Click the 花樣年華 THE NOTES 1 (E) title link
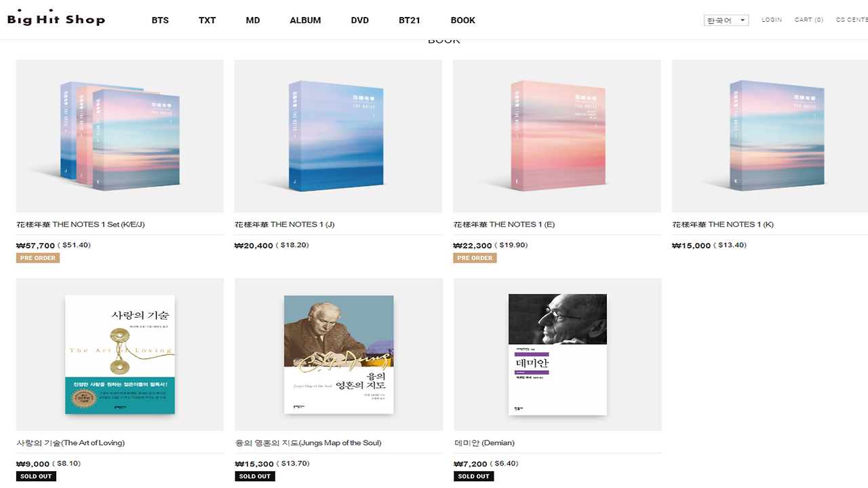This screenshot has width=868, height=488. point(504,225)
